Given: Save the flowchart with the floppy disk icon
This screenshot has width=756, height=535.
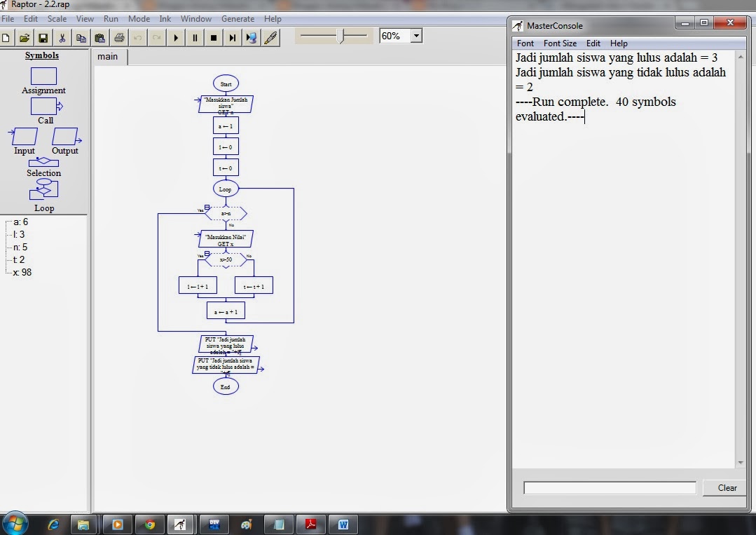Looking at the screenshot, I should [43, 38].
